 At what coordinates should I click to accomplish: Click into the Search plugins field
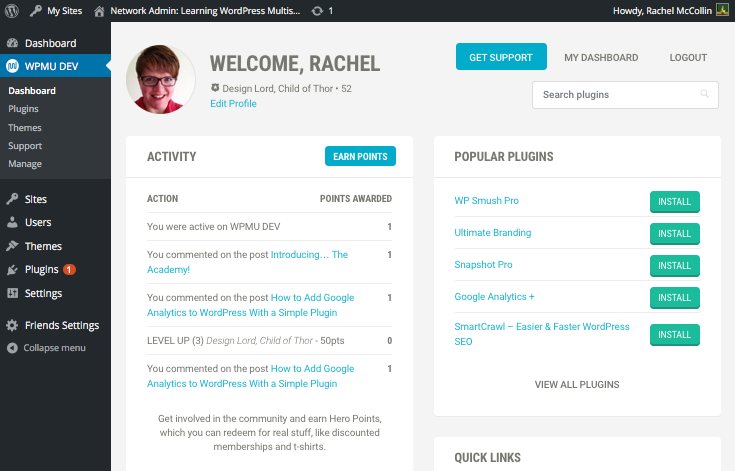[x=625, y=95]
